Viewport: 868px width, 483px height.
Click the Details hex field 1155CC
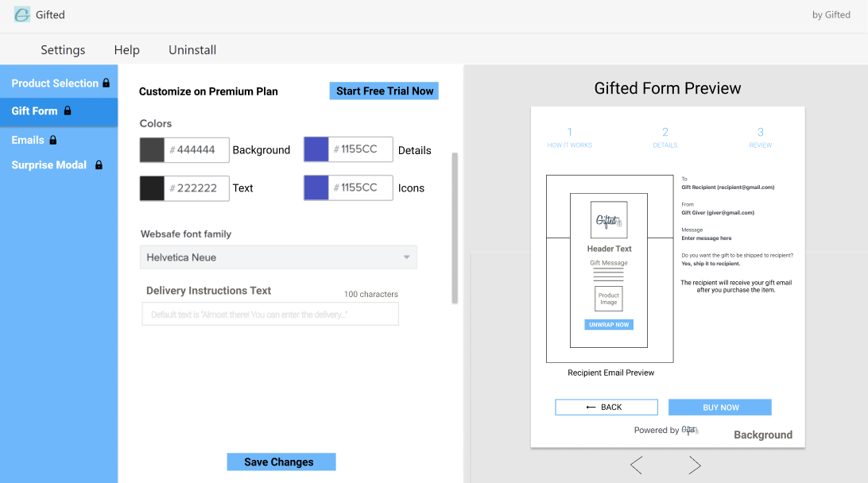pos(360,149)
